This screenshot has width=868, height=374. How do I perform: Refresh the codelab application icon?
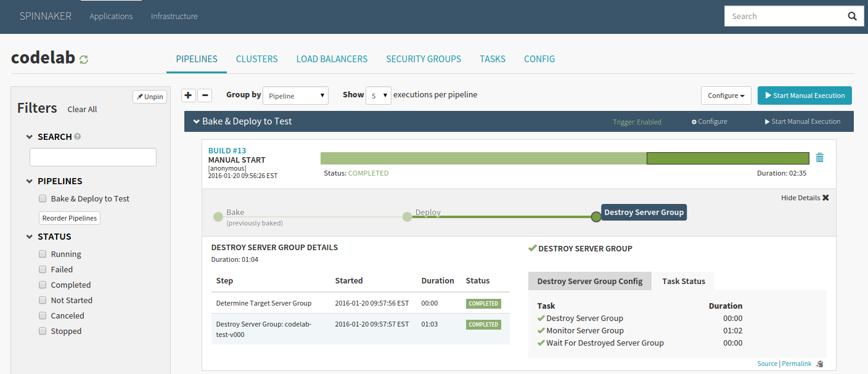pos(84,59)
